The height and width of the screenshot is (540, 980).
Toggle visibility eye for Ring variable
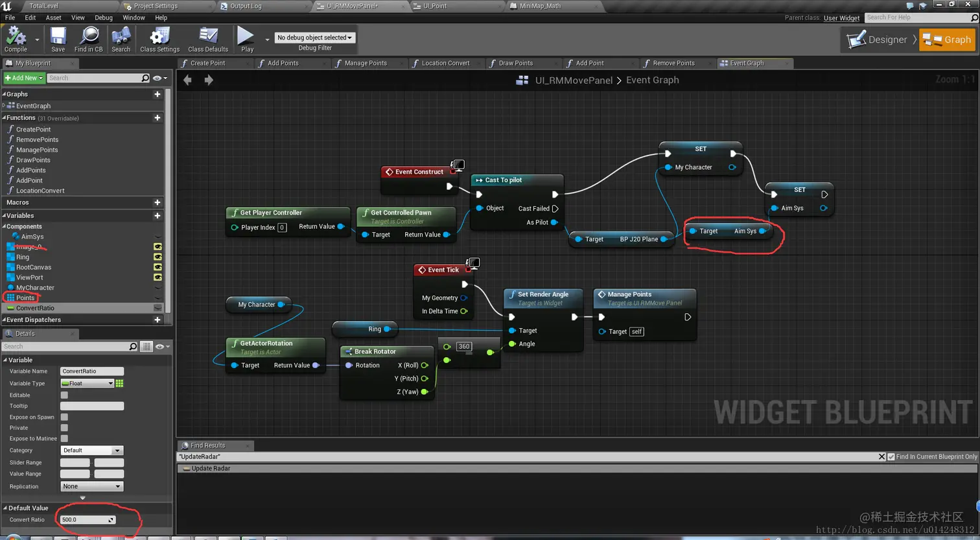point(157,257)
